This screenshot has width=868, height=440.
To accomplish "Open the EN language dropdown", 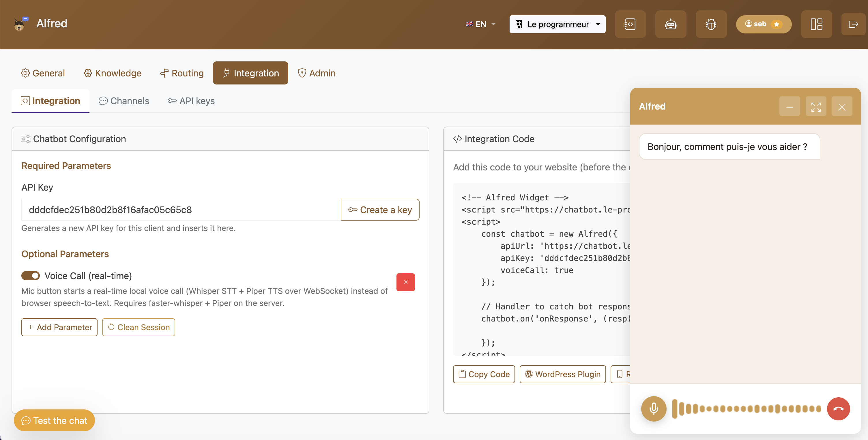I will click(480, 24).
